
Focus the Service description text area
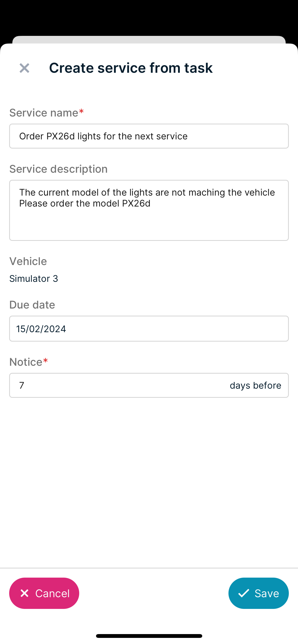pyautogui.click(x=149, y=210)
